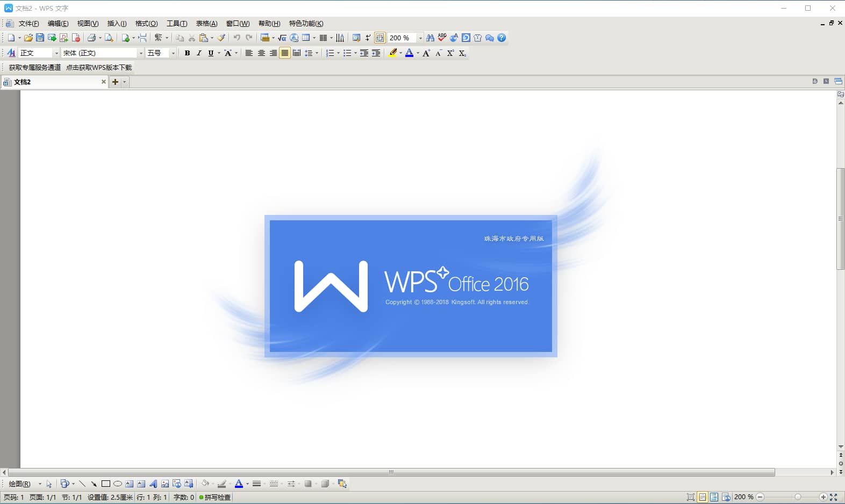Insert WordArt from the drawing toolbar
Screen dimensions: 845x504
[153, 484]
